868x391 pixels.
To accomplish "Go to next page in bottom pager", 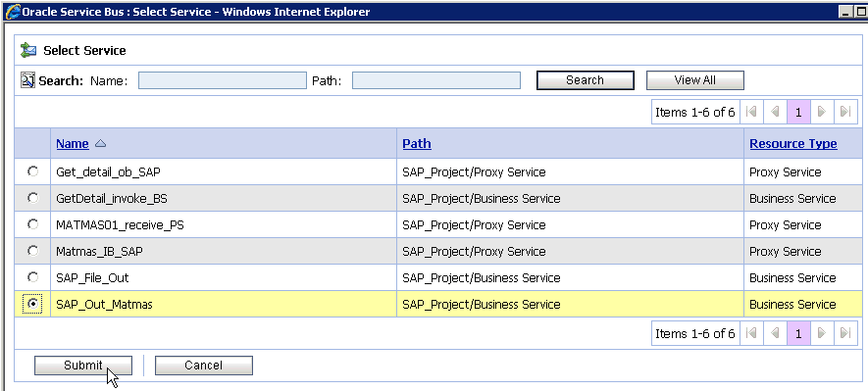I will pos(822,333).
